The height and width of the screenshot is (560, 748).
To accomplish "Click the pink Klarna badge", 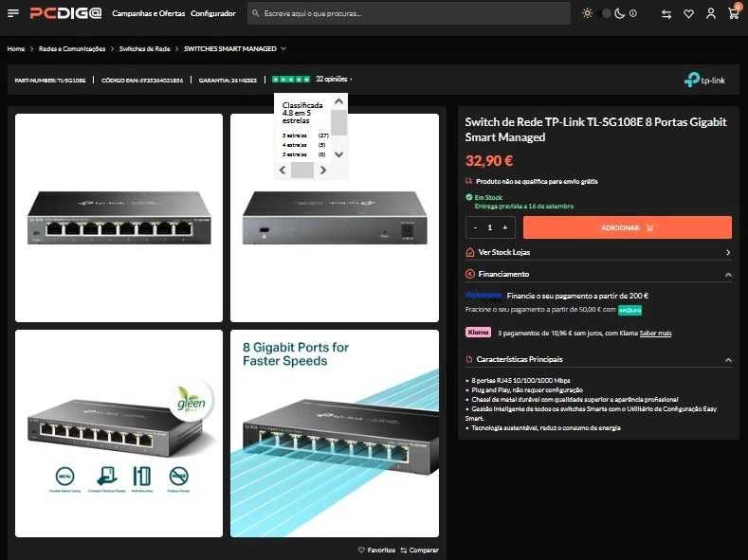I will (x=478, y=333).
